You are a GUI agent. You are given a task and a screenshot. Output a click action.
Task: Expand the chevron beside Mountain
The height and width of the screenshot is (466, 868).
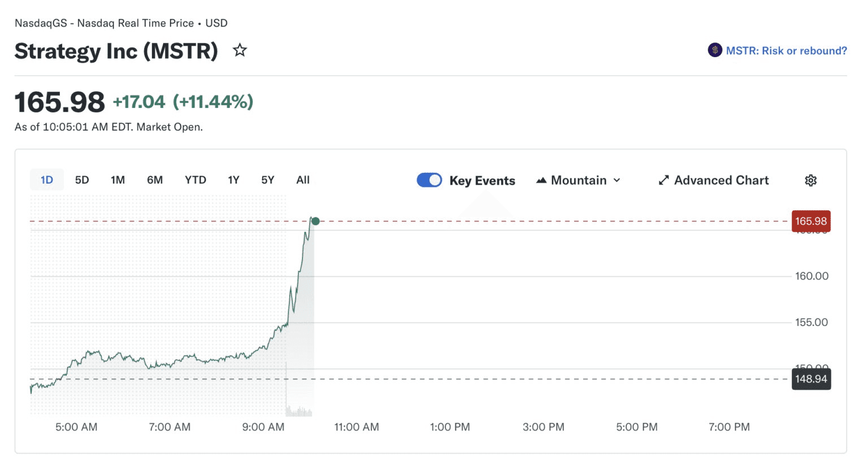click(616, 180)
